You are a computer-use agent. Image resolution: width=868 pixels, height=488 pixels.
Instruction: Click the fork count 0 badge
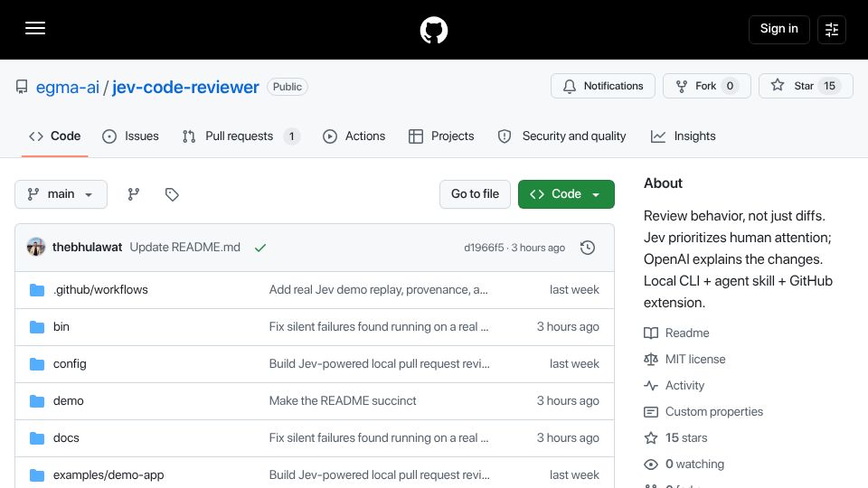click(x=730, y=86)
